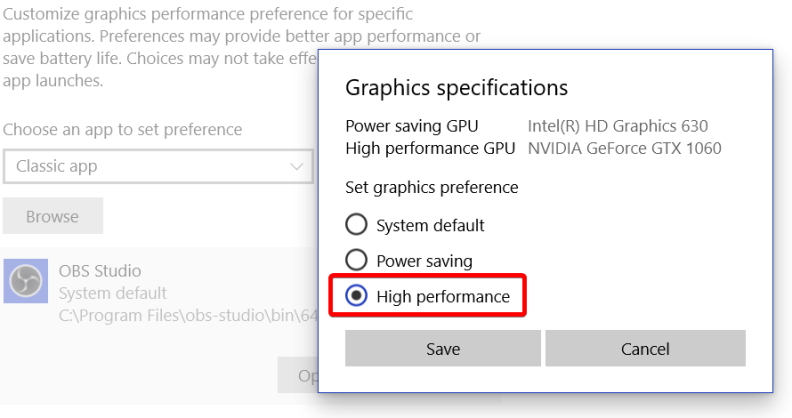Click the Browse button
792x418 pixels.
52,216
